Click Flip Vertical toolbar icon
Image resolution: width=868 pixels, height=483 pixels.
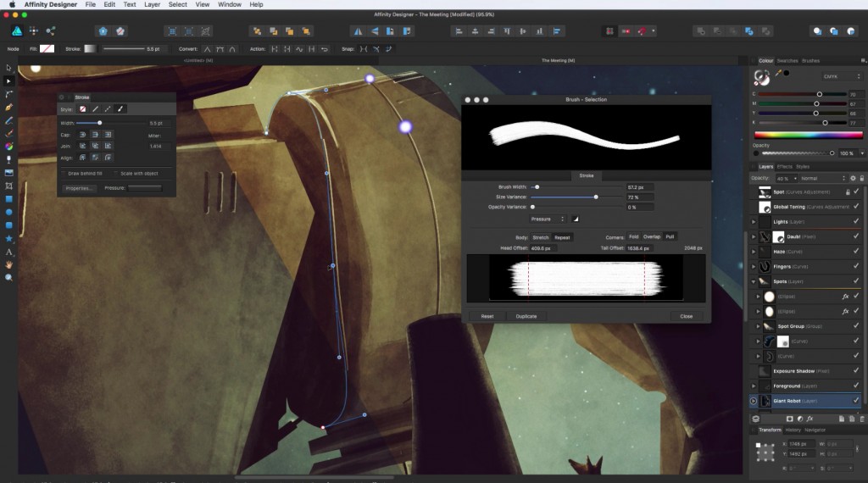click(375, 31)
